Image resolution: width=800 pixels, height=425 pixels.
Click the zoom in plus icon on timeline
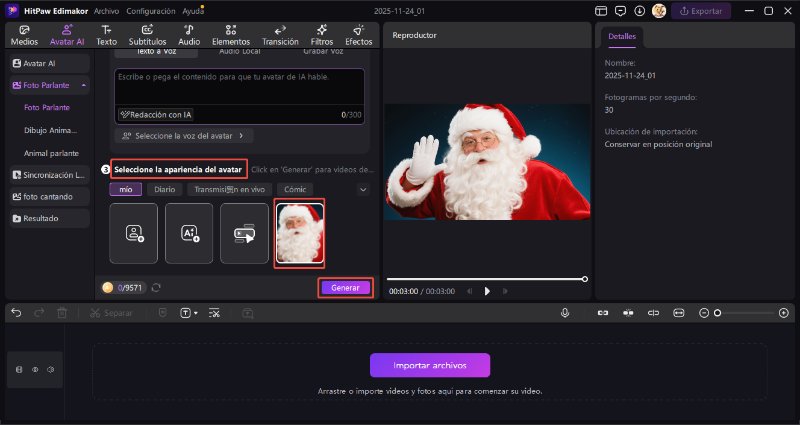(x=784, y=313)
